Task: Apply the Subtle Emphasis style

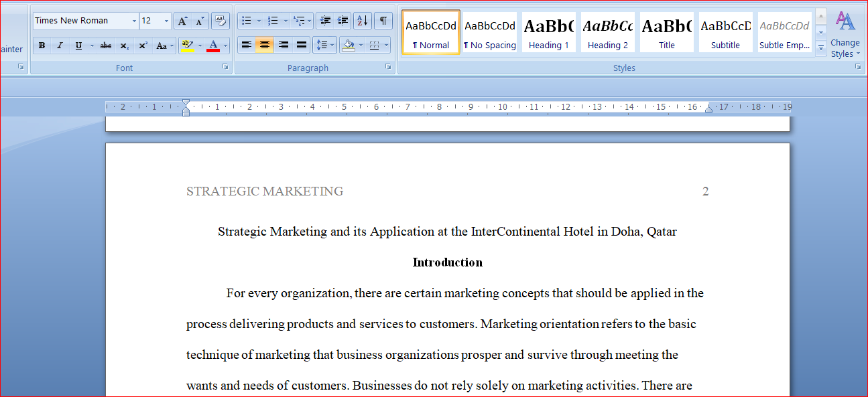Action: click(785, 32)
